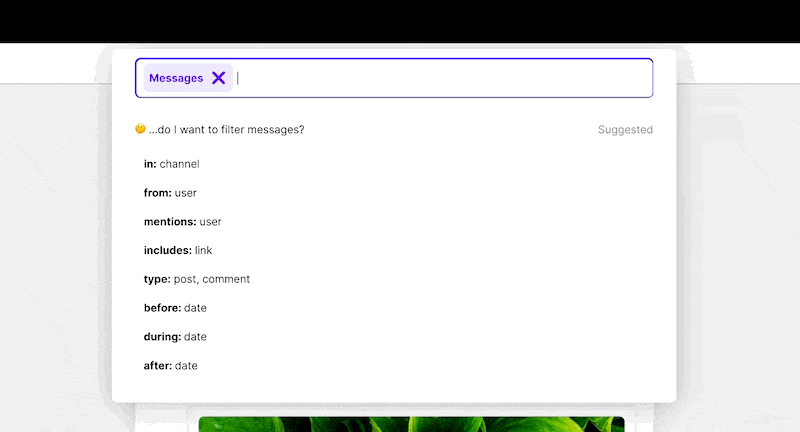Select the "in: channel" filter suggestion
Screen dimensions: 800x432
click(x=172, y=164)
